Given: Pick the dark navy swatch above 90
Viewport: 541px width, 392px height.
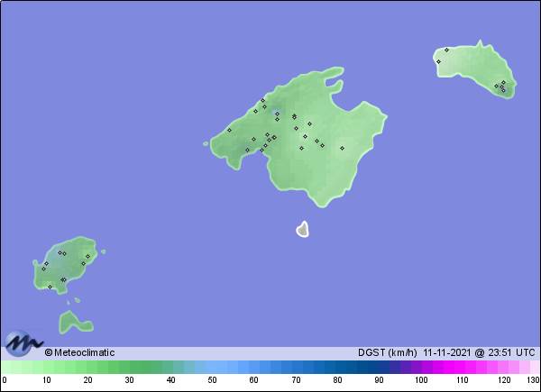Looking at the screenshot, I should (379, 367).
